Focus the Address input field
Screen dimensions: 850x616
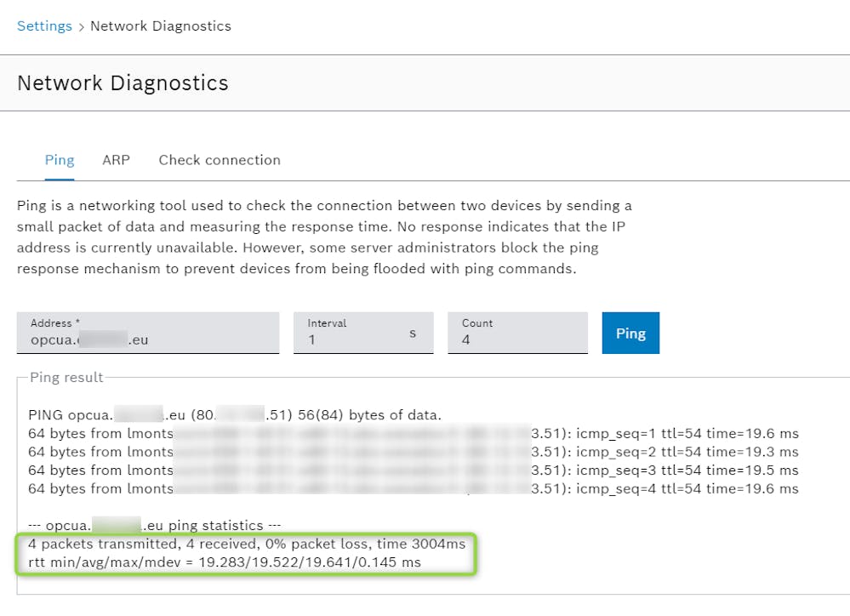[x=147, y=339]
